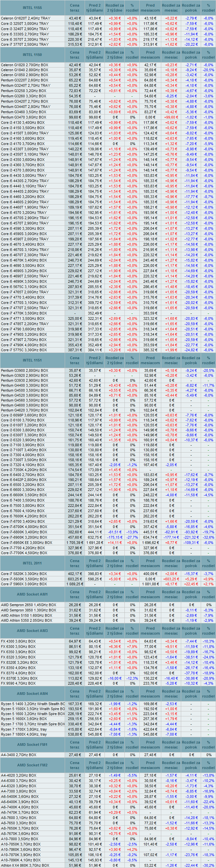Click the -5,5% cell in A4-4020 row
This screenshot has width=216, height=868.
(x=132, y=775)
